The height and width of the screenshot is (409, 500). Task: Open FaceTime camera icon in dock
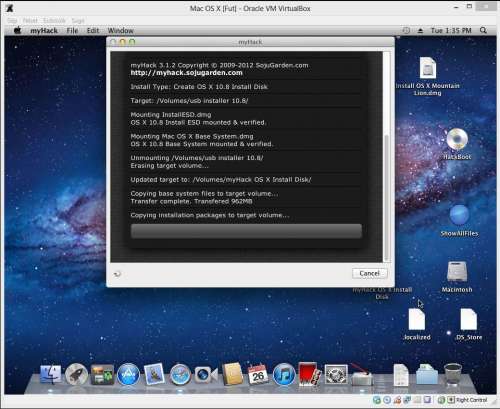(206, 375)
